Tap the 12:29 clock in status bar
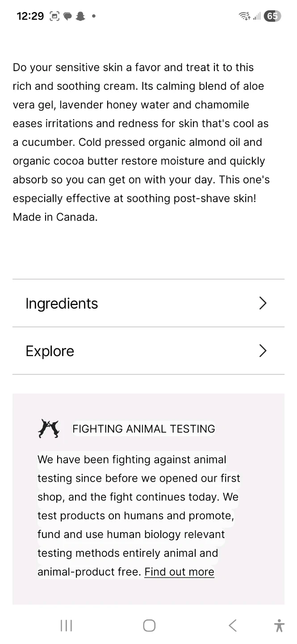The height and width of the screenshot is (644, 297). click(30, 17)
